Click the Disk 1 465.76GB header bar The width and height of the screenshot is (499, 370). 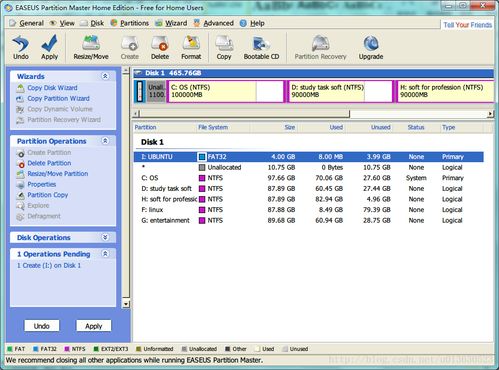tap(314, 73)
